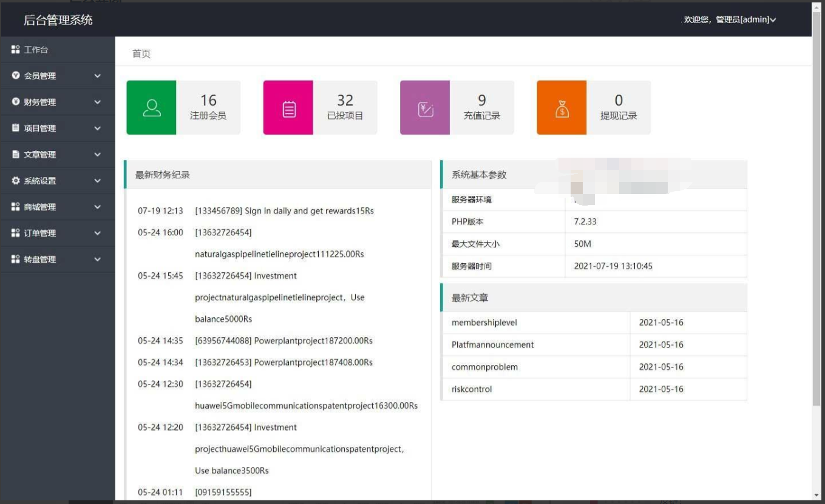The width and height of the screenshot is (825, 504).
Task: Click the 后台管理系统 header title
Action: [58, 20]
